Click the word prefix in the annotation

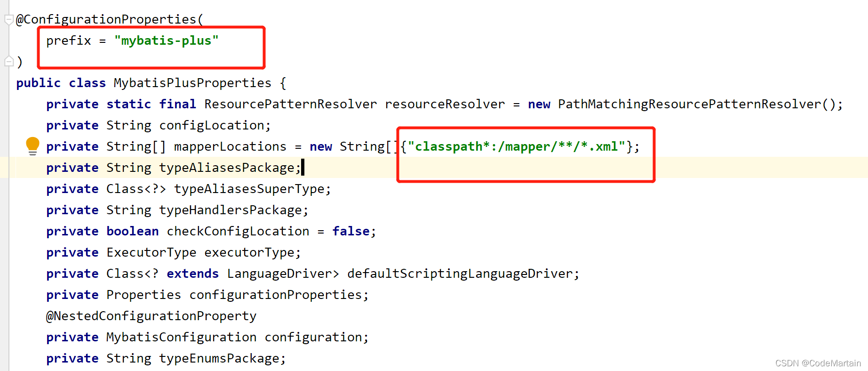69,40
